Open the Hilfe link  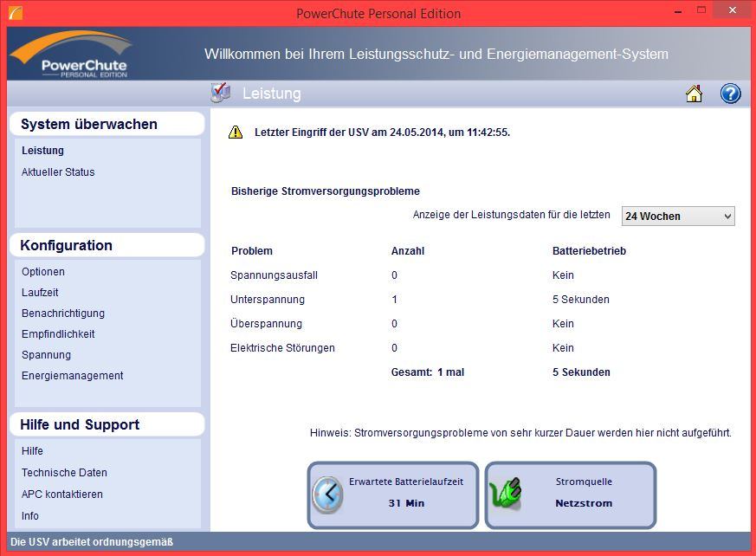(32, 451)
